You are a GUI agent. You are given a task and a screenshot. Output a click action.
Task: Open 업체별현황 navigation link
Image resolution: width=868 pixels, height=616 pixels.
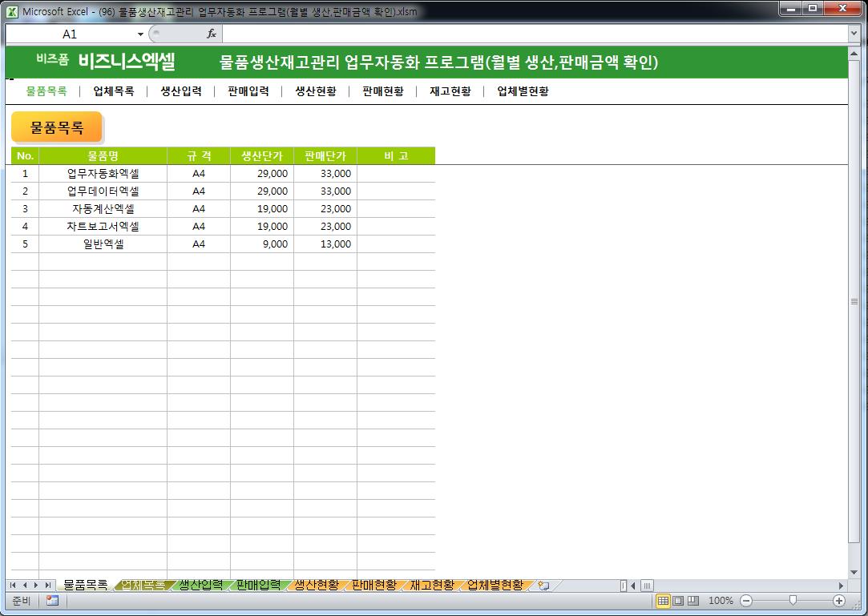point(523,91)
